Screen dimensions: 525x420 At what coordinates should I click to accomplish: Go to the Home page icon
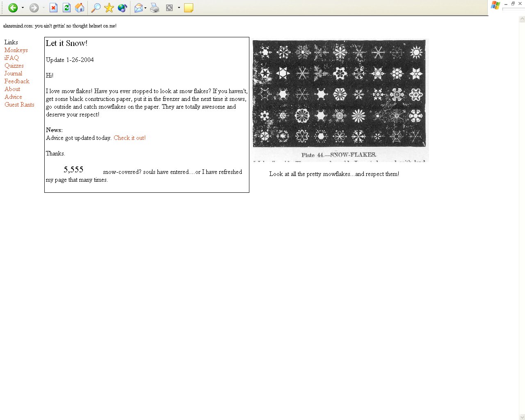coord(80,8)
